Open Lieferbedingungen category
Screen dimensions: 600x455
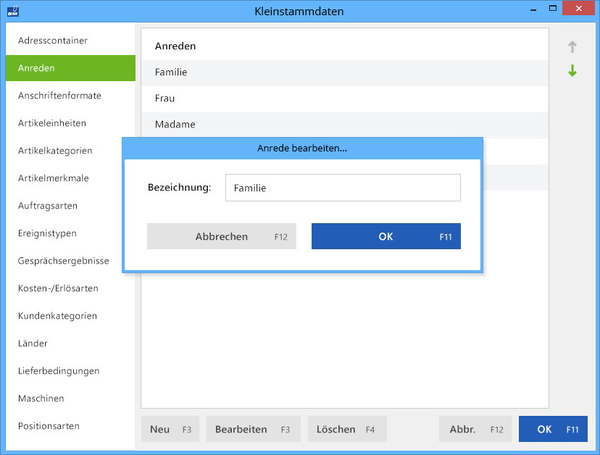pyautogui.click(x=70, y=371)
